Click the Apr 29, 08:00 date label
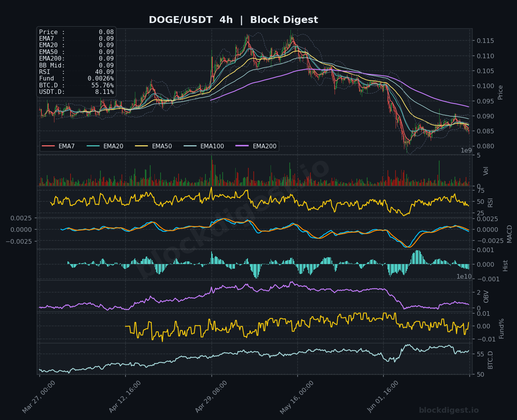 click(211, 397)
